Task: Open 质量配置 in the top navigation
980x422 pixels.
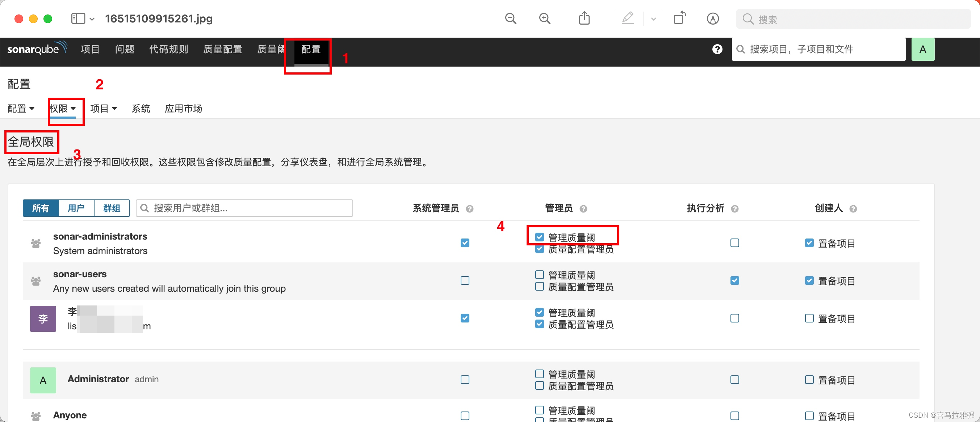Action: [x=223, y=49]
